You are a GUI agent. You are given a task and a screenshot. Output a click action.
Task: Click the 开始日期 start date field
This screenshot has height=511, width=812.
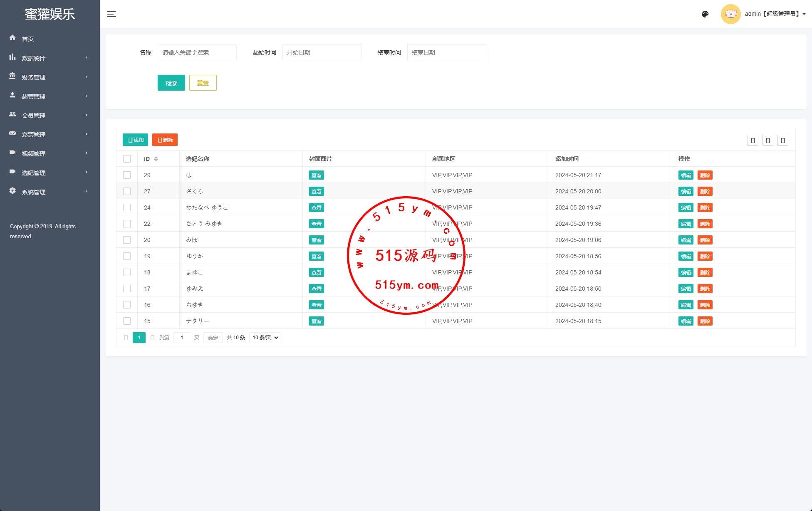(322, 52)
